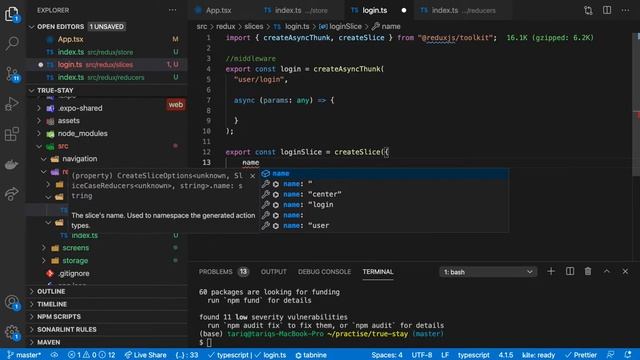Start Live Share from status bar
This screenshot has height=360, width=640.
(x=145, y=355)
